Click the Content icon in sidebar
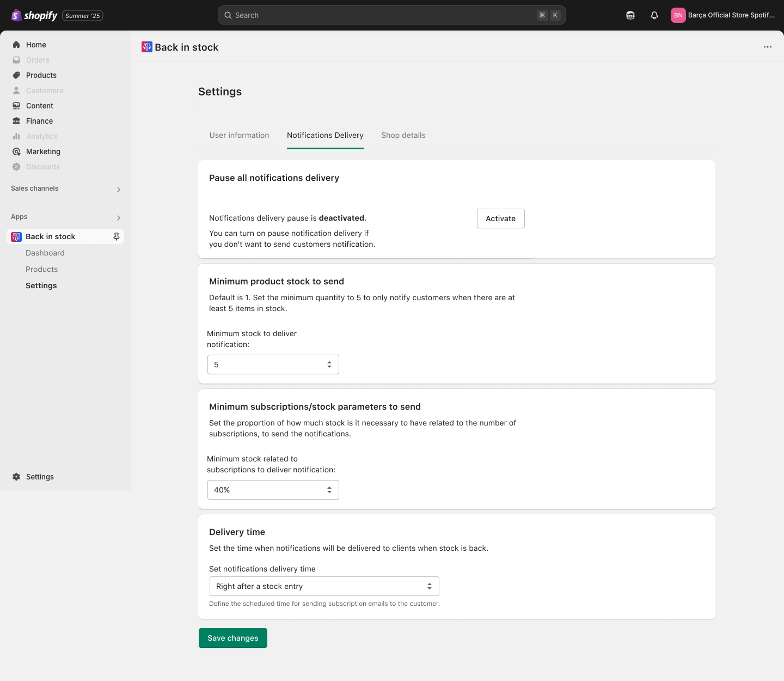Viewport: 784px width, 681px height. point(16,106)
